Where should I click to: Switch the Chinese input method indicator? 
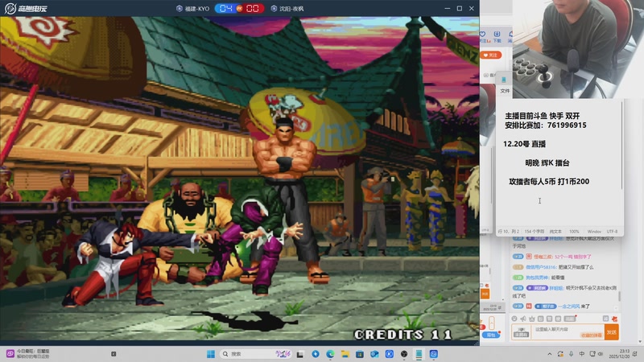click(x=581, y=354)
